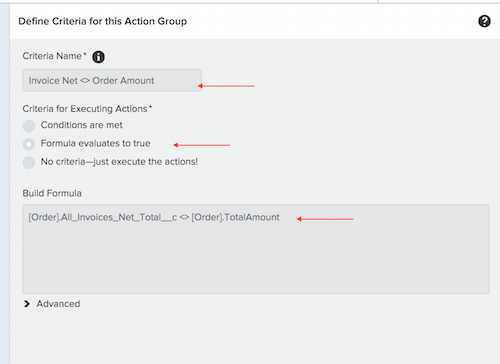The width and height of the screenshot is (500, 364).
Task: Expand the Advanced section chevron
Action: [27, 304]
